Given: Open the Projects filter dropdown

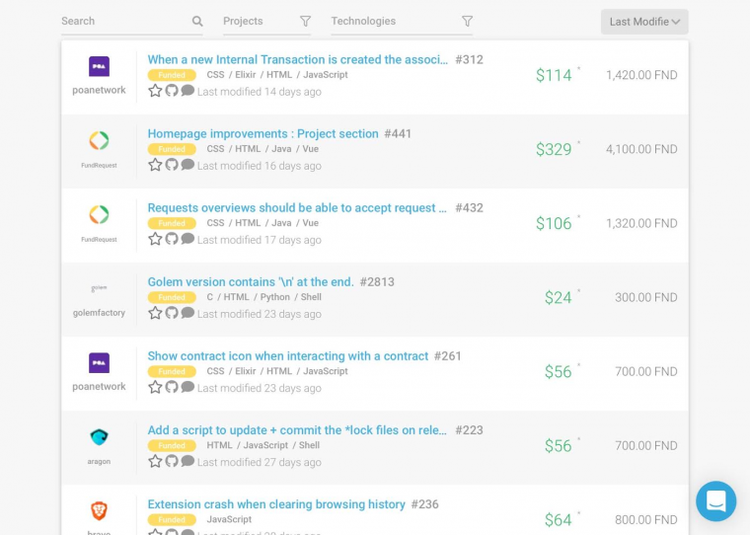Looking at the screenshot, I should (x=266, y=21).
